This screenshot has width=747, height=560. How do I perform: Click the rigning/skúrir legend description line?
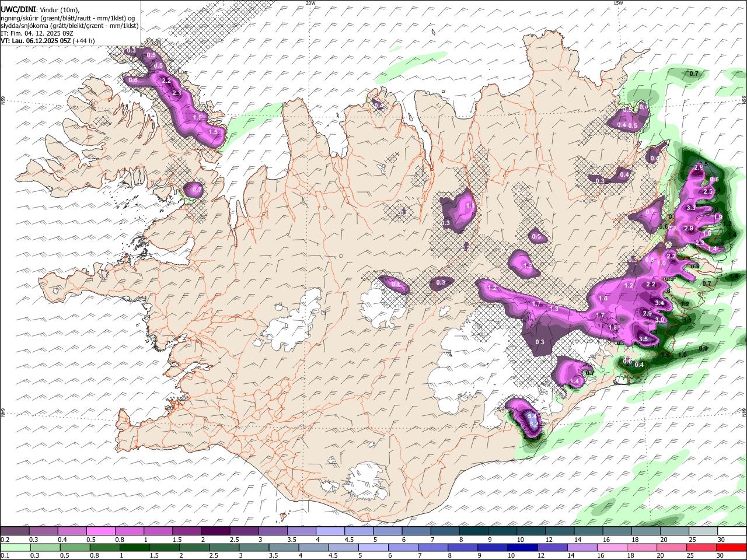tap(68, 18)
